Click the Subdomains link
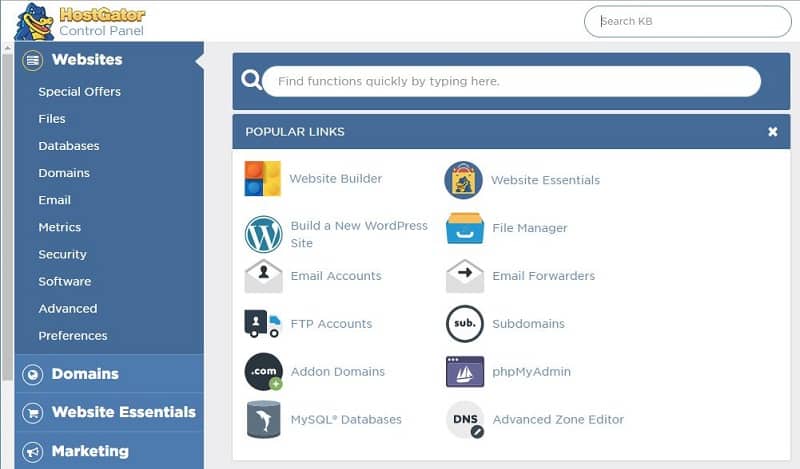800x469 pixels. 529,324
